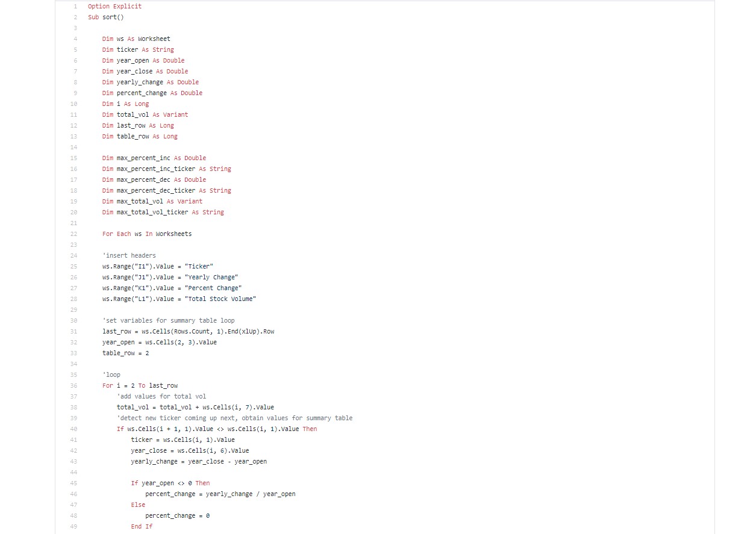
Task: Select line number 31 for the last_row assignment
Action: pos(73,331)
